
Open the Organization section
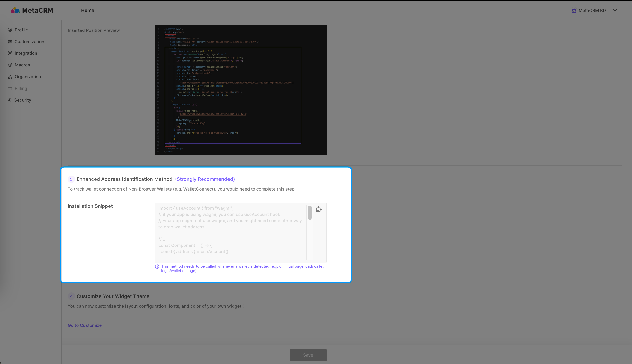[x=28, y=77]
